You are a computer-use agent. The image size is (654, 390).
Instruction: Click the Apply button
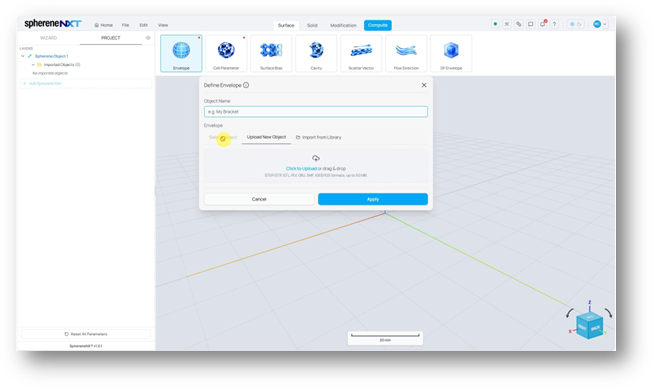pyautogui.click(x=373, y=199)
